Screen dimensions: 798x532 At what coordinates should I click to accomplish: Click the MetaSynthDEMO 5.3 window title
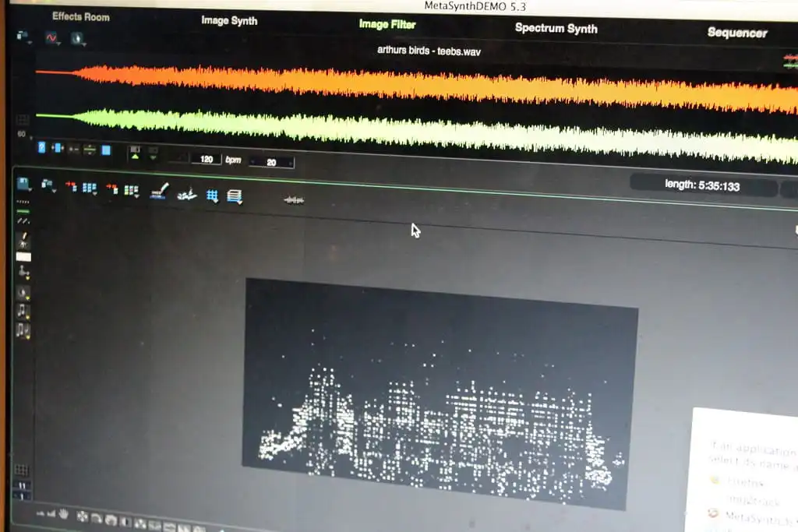click(475, 6)
